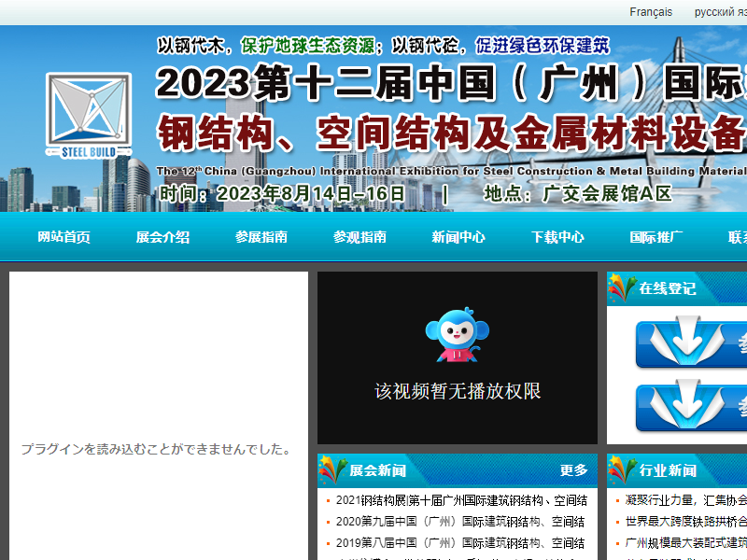
Task: Go to 下载中心 in the navigation bar
Action: [557, 237]
